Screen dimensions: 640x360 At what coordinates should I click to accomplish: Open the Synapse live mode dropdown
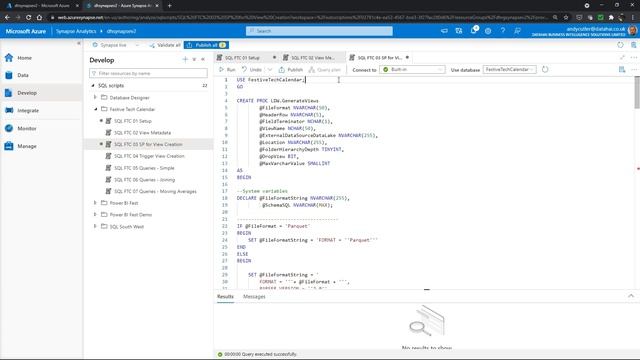[x=116, y=45]
